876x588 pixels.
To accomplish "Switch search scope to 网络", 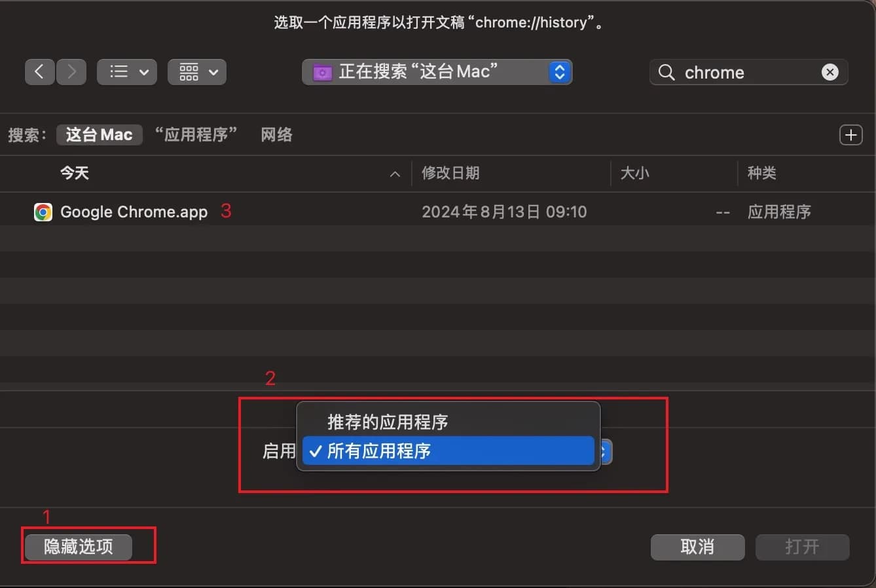I will tap(276, 134).
